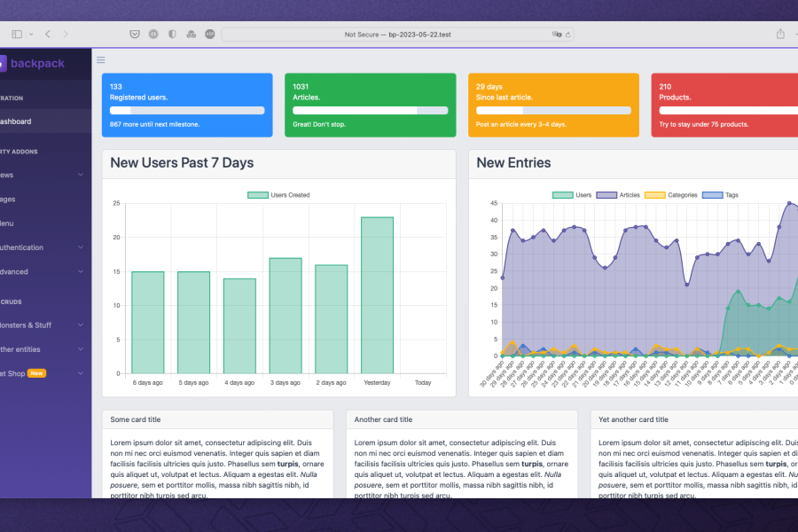
Task: Click the Products red card
Action: pos(724,105)
